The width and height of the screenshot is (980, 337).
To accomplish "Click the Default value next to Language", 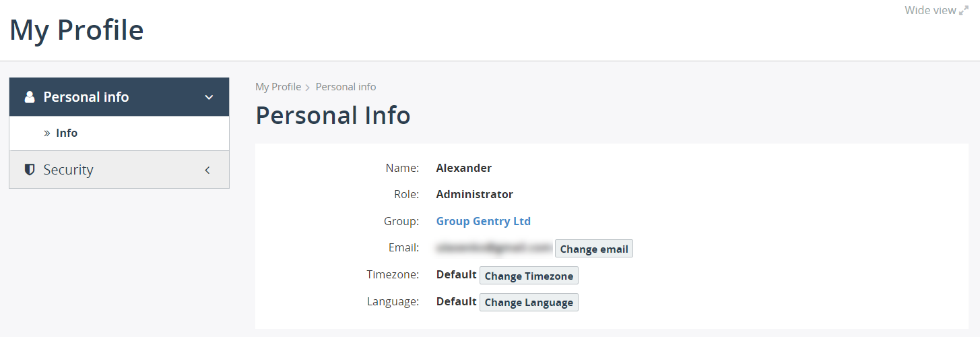I will [457, 301].
